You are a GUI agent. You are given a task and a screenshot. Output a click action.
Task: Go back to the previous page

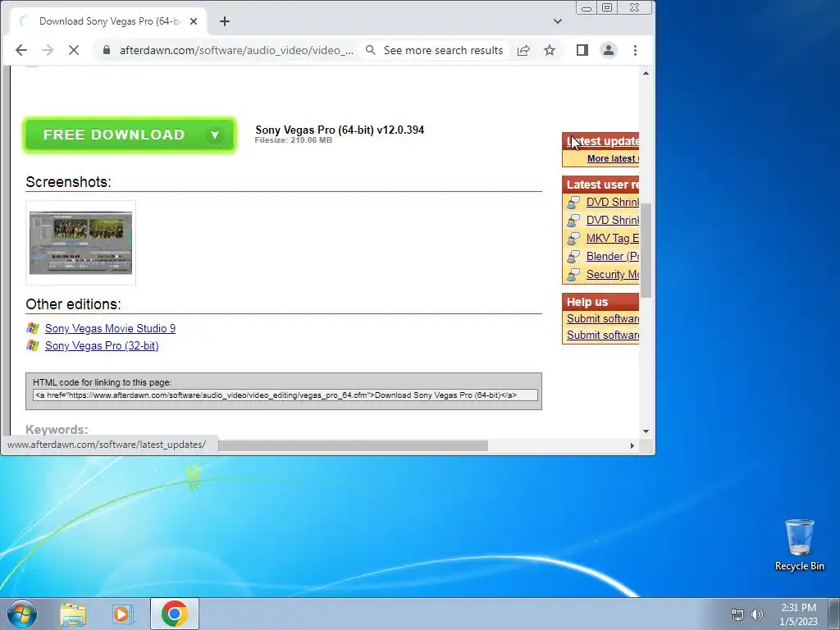pyautogui.click(x=21, y=50)
